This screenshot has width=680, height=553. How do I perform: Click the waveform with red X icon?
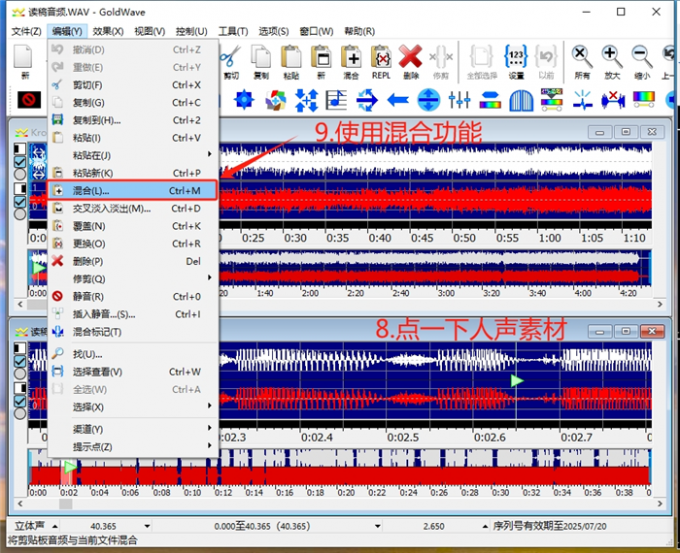point(613,100)
